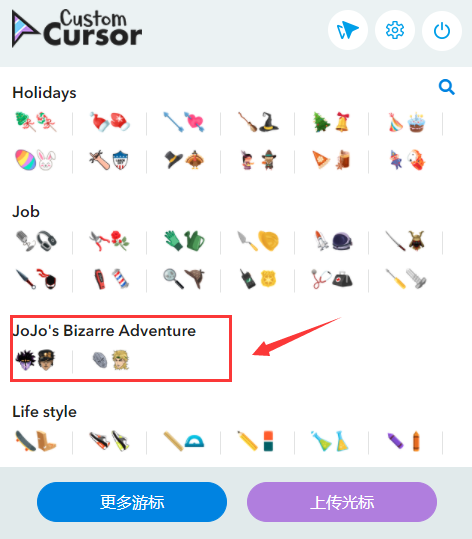Select the magnifying glass detective cursor
This screenshot has width=472, height=539.
coord(184,279)
